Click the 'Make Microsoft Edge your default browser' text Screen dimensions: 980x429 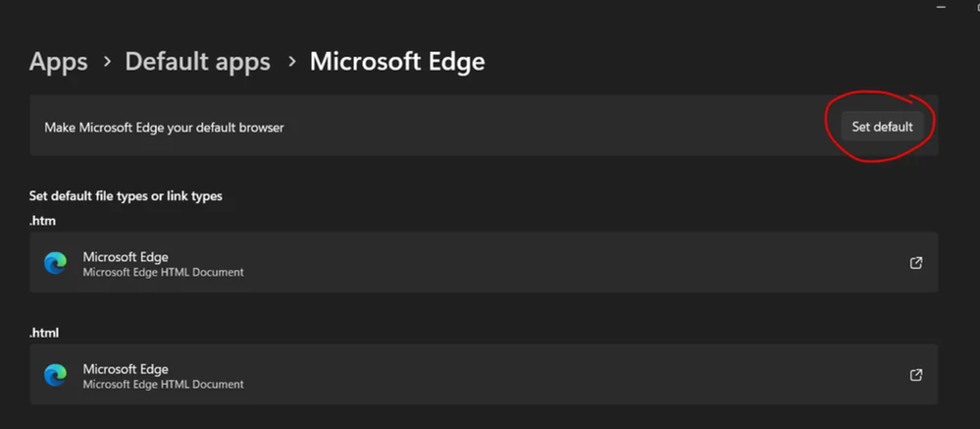pos(164,128)
